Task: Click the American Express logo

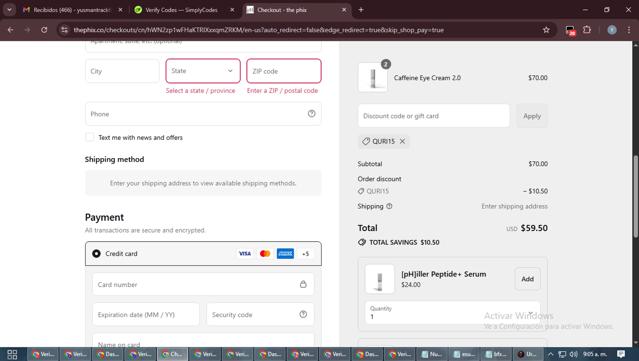Action: [x=285, y=253]
